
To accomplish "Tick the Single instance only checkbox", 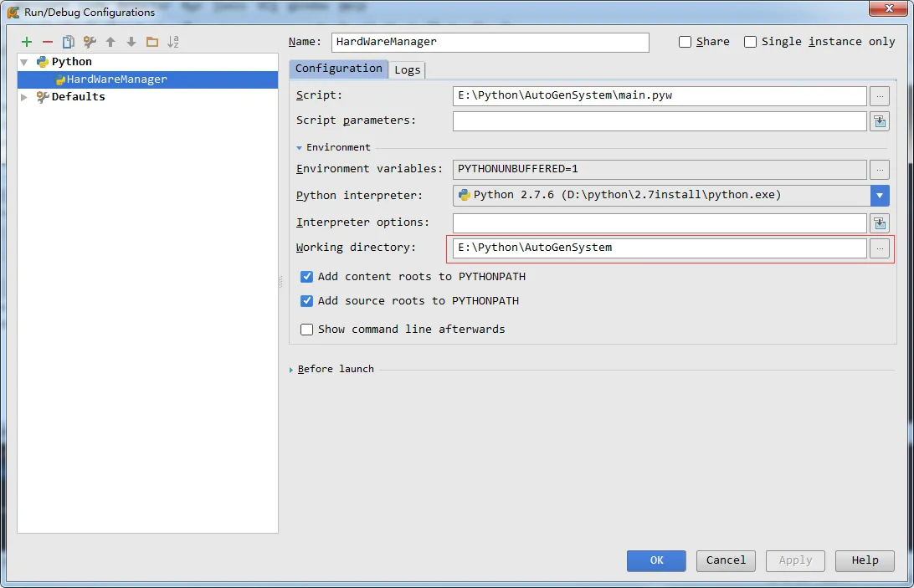I will 750,42.
